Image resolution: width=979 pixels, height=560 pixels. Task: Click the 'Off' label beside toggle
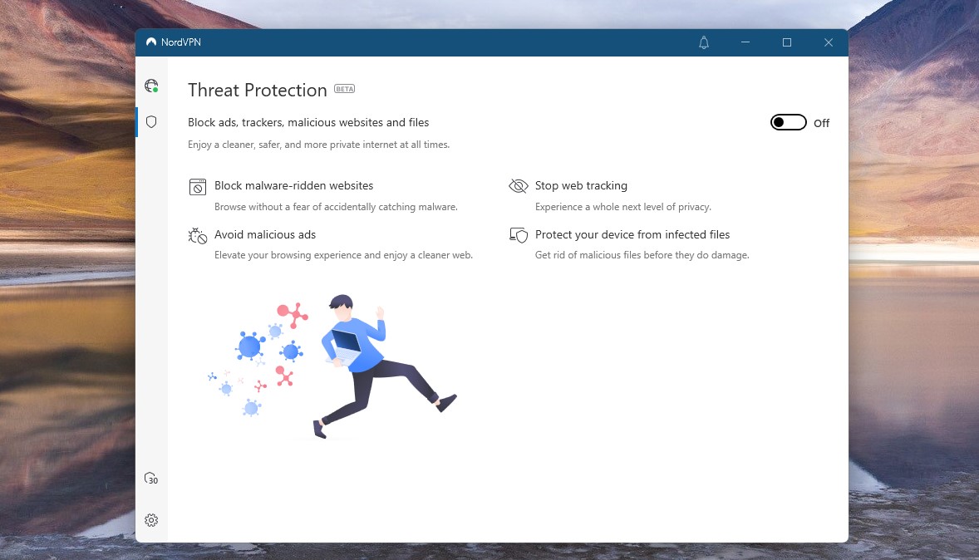(x=821, y=123)
